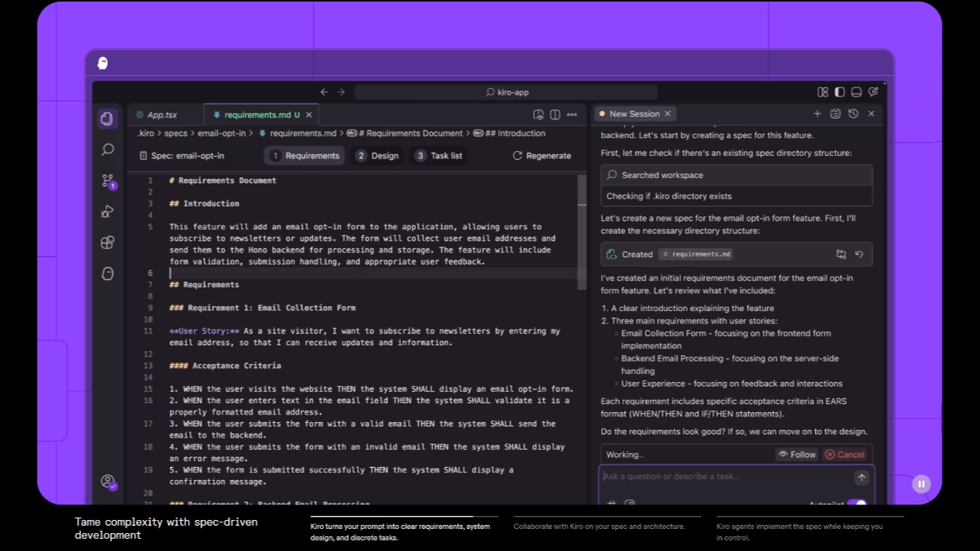980x551 pixels.
Task: Revert the created requirements.md change
Action: [x=859, y=255]
